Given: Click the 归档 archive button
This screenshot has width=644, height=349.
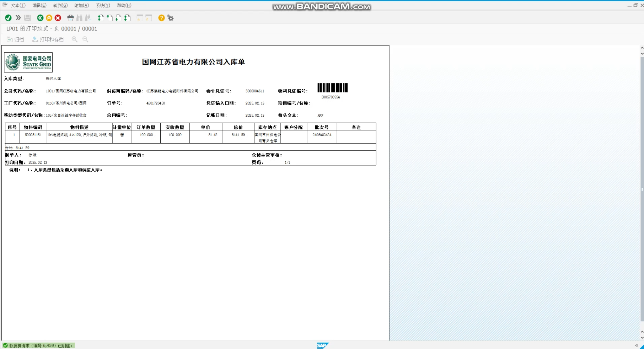Looking at the screenshot, I should pos(15,39).
